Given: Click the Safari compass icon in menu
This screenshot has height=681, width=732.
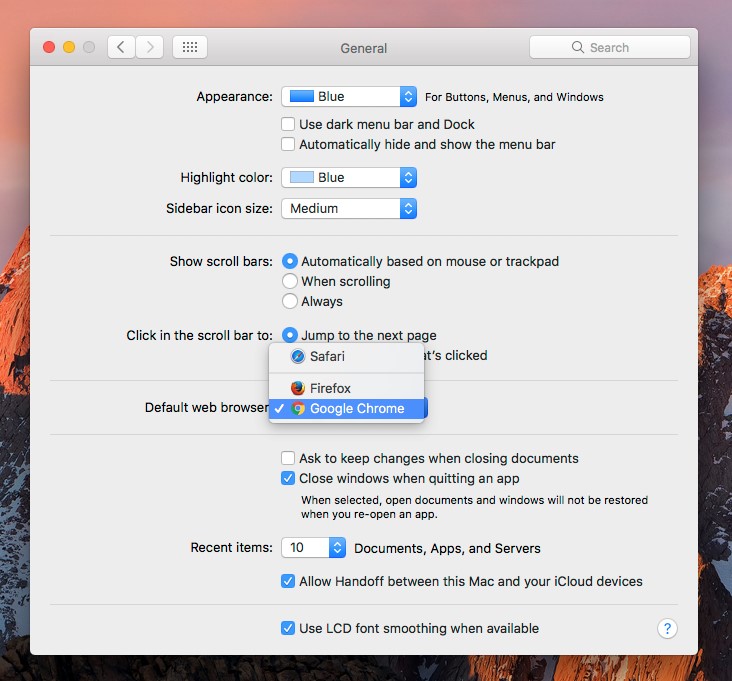Looking at the screenshot, I should 297,356.
